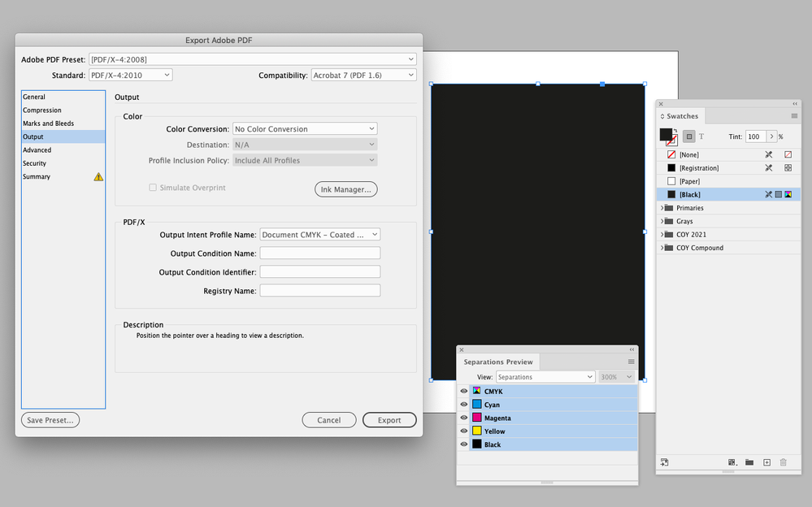
Task: Click CMYK mode icon on [Black] row
Action: pyautogui.click(x=788, y=194)
